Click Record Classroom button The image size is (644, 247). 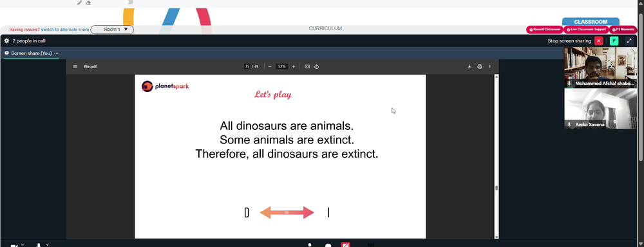545,30
